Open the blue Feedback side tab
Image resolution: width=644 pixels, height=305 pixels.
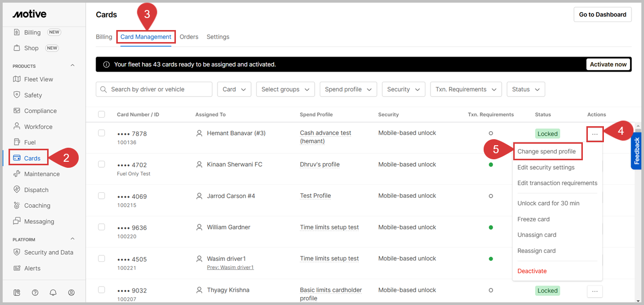point(636,151)
